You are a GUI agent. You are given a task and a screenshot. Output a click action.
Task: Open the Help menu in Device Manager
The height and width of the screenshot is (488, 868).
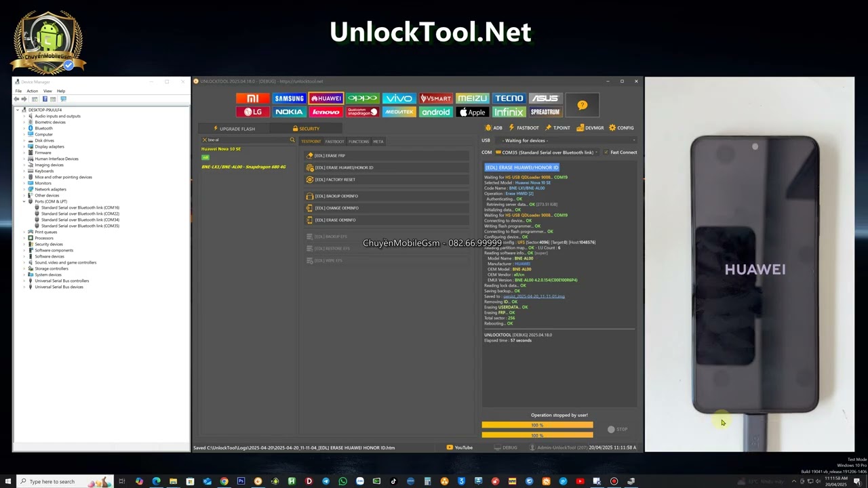coord(61,91)
